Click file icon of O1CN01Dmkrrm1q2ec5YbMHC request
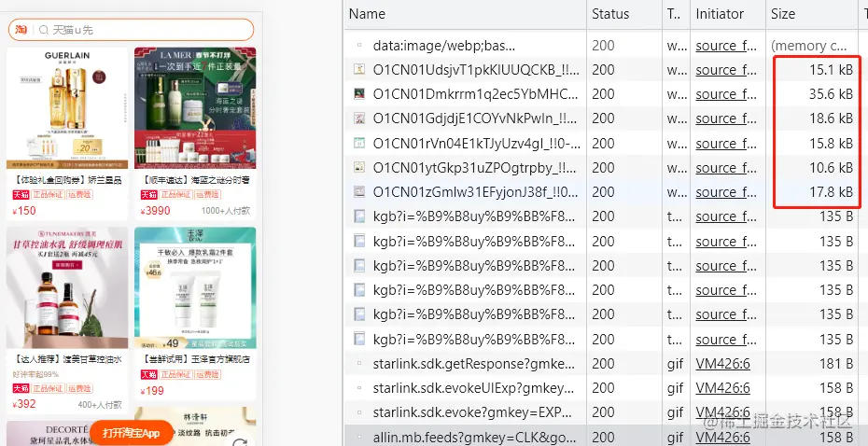 [360, 94]
